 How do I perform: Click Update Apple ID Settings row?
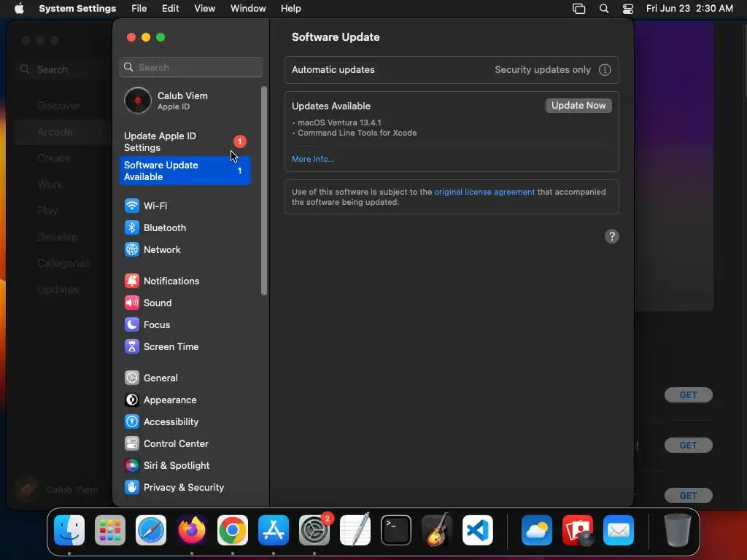click(186, 141)
